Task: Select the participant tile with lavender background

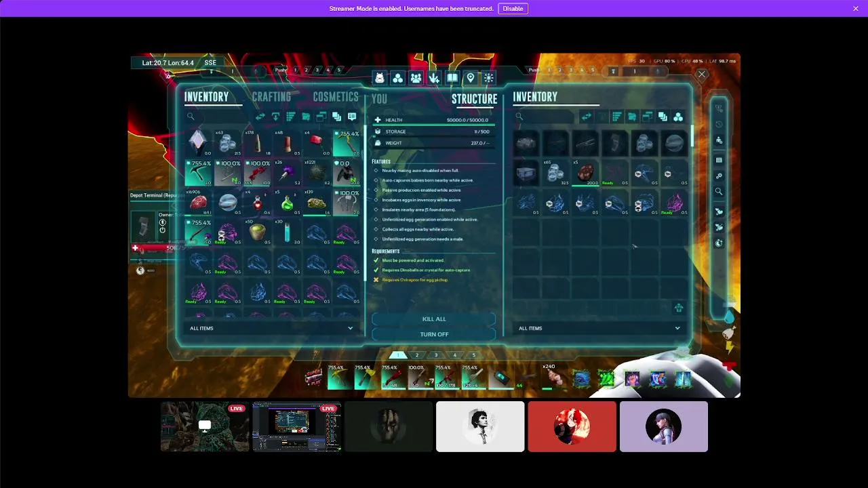Action: [664, 426]
